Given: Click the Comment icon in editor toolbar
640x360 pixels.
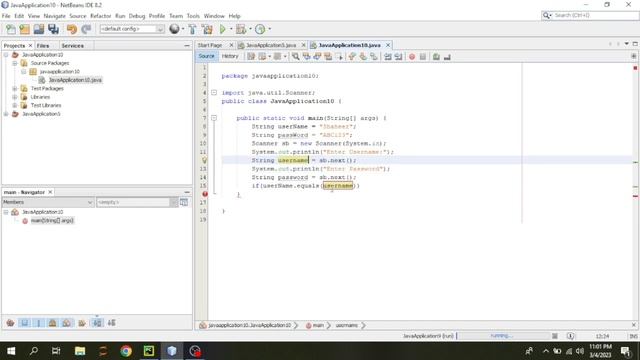Looking at the screenshot, I should point(436,57).
